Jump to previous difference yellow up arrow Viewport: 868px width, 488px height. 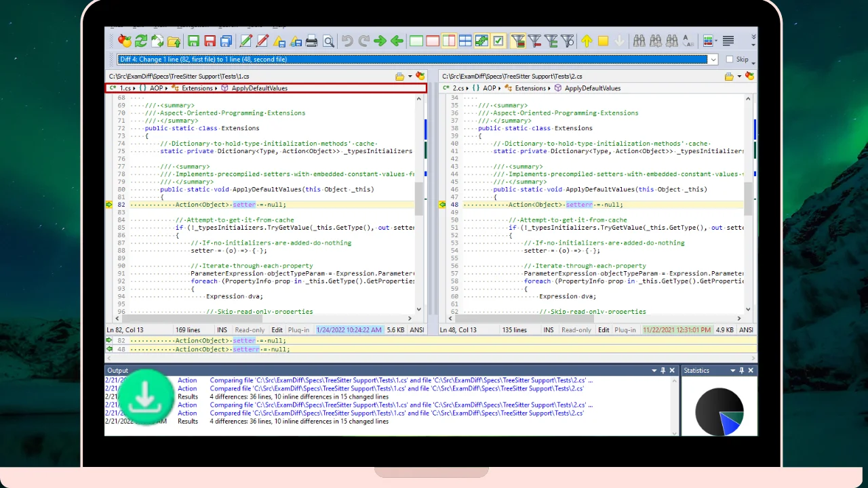tap(587, 41)
